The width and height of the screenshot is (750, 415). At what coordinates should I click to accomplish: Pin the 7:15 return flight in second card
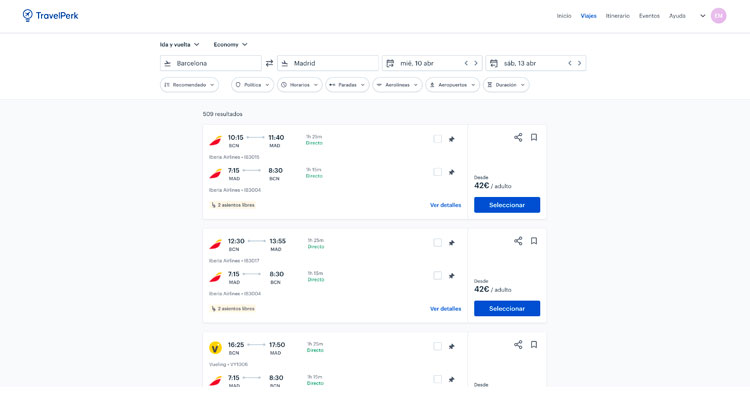click(x=452, y=276)
